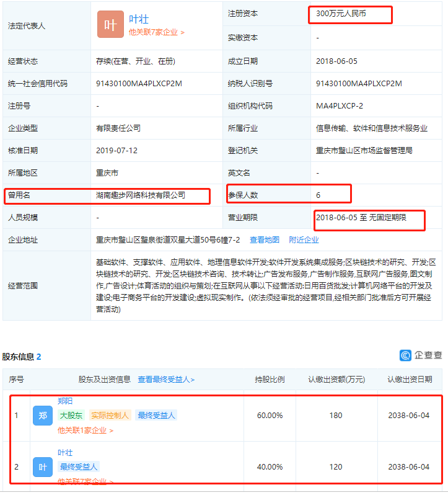The width and height of the screenshot is (448, 495).
Task: Click the 法定代表人 label cell
Action: point(46,25)
